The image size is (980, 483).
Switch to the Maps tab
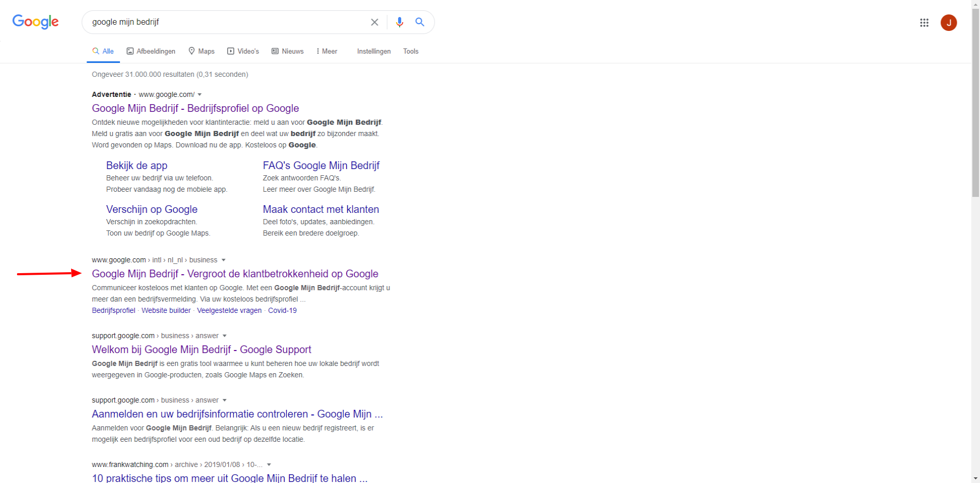pyautogui.click(x=201, y=51)
